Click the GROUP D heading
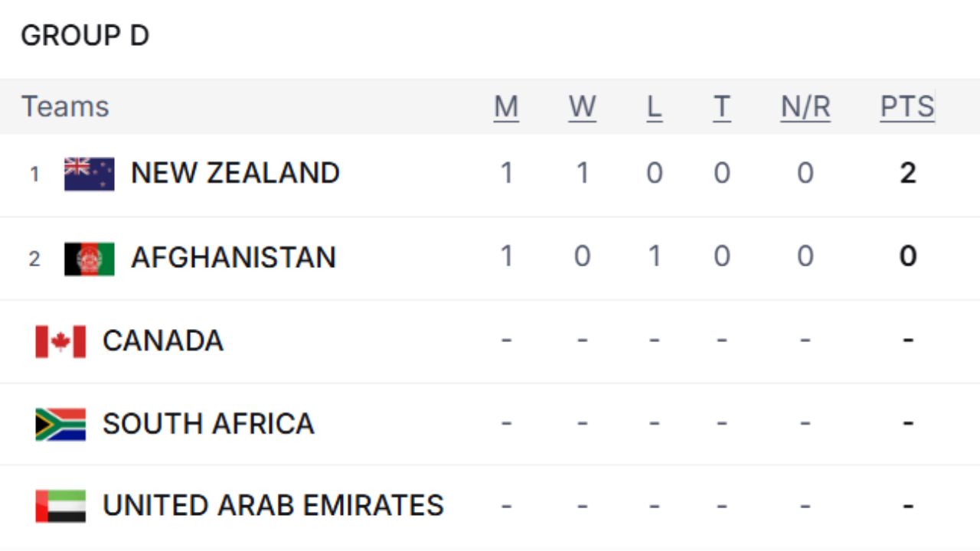This screenshot has height=551, width=980. [x=86, y=34]
